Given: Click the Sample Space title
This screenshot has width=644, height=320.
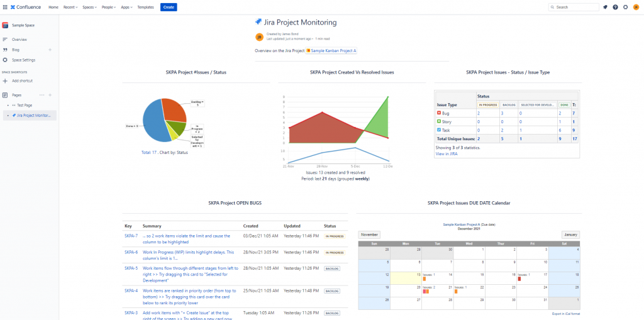Looking at the screenshot, I should coord(23,25).
